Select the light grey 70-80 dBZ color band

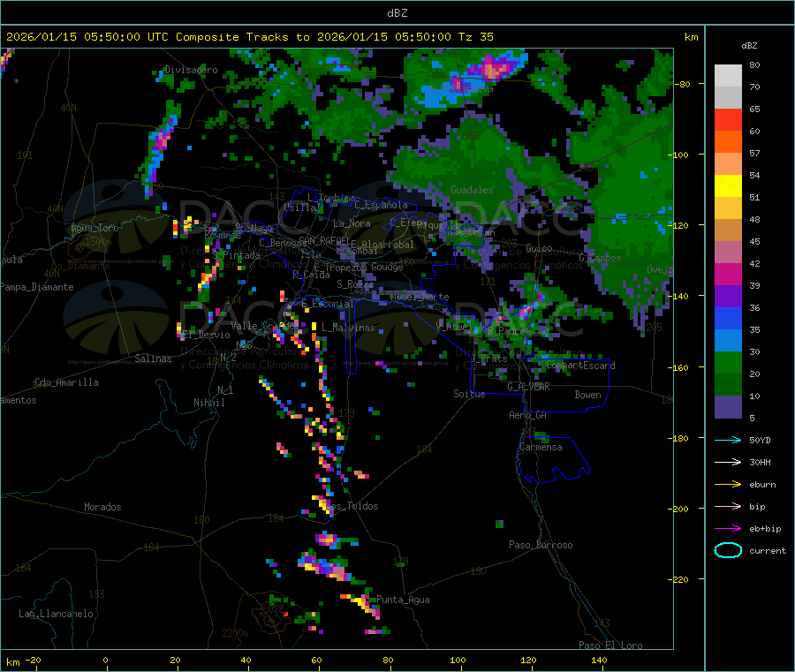728,76
